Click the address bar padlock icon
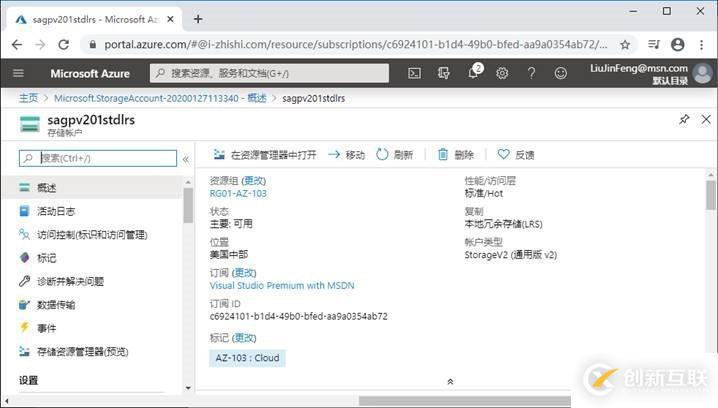The height and width of the screenshot is (408, 718). [x=92, y=44]
